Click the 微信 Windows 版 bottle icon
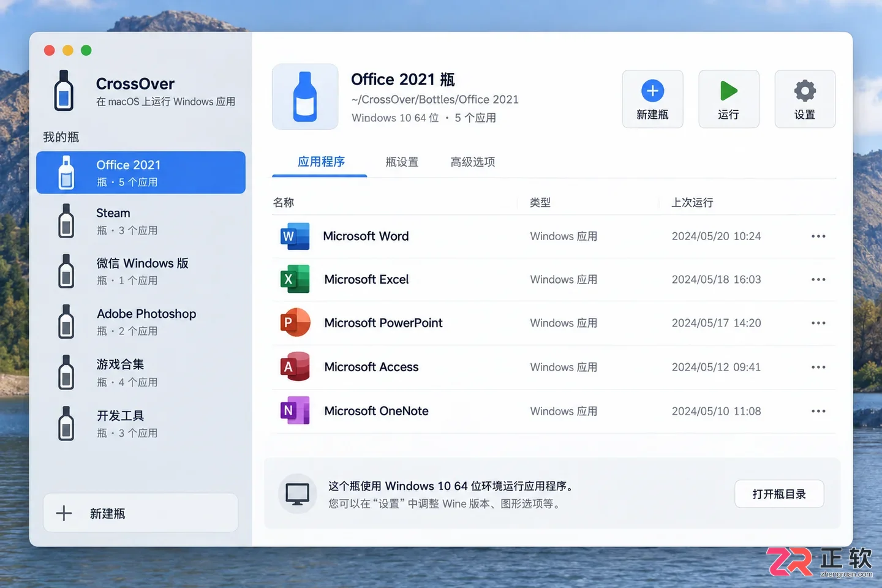Viewport: 882px width, 588px height. [x=66, y=271]
